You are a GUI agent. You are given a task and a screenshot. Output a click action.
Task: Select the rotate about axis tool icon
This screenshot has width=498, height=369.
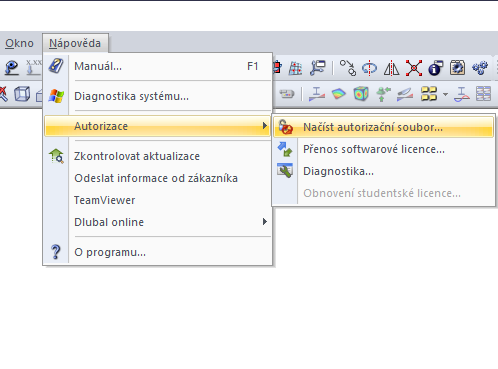369,68
